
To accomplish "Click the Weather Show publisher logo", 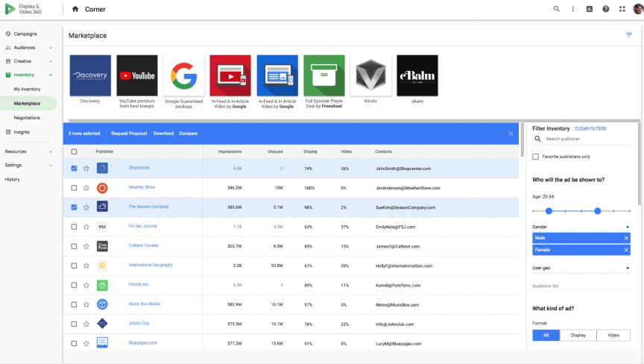I will point(102,188).
